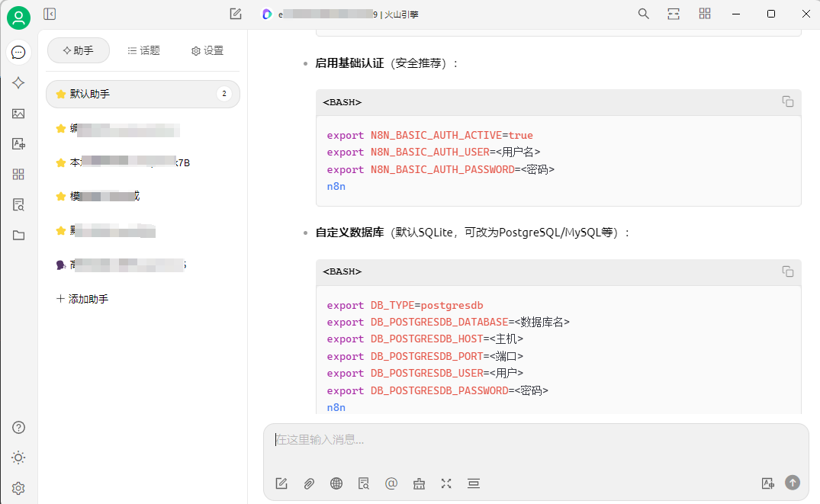Screen dimensions: 820x504
Task: Mention a model with the @ icon
Action: tap(391, 483)
